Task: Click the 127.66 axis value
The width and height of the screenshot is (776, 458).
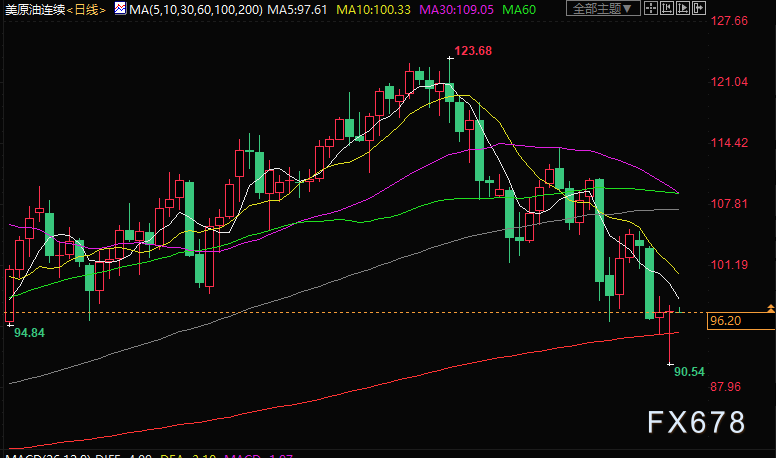Action: point(729,21)
